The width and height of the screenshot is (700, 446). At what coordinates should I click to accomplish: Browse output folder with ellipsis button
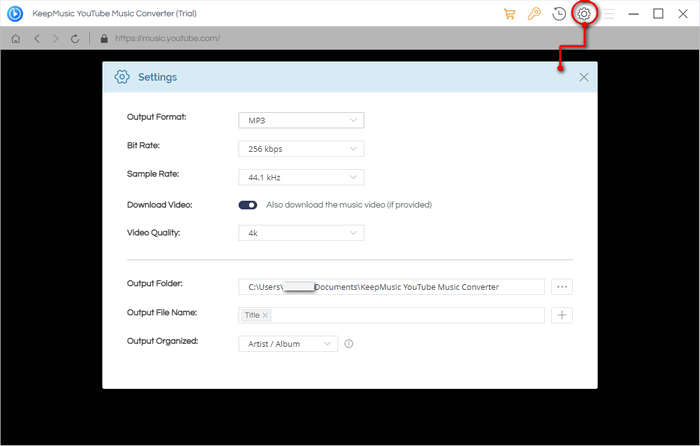pyautogui.click(x=562, y=287)
